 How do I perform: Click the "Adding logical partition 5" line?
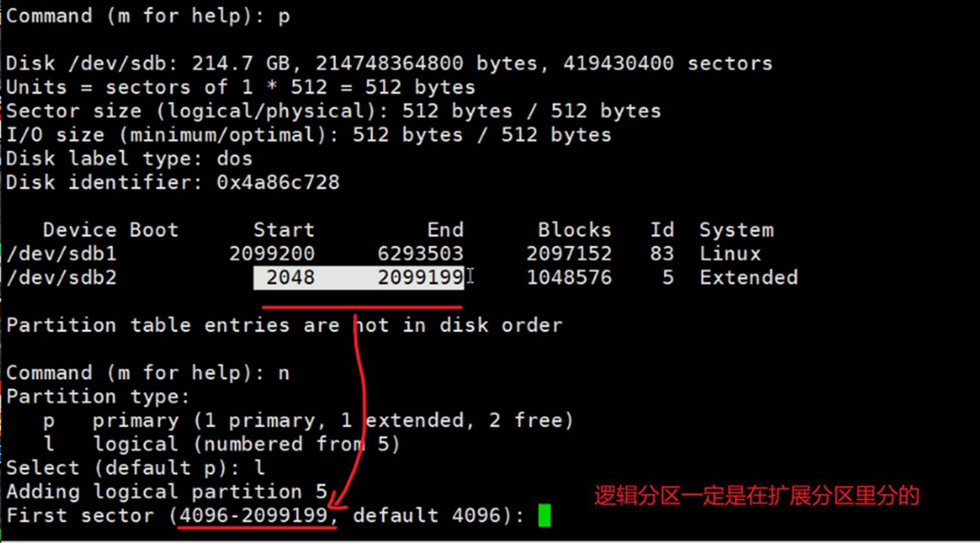pos(166,491)
